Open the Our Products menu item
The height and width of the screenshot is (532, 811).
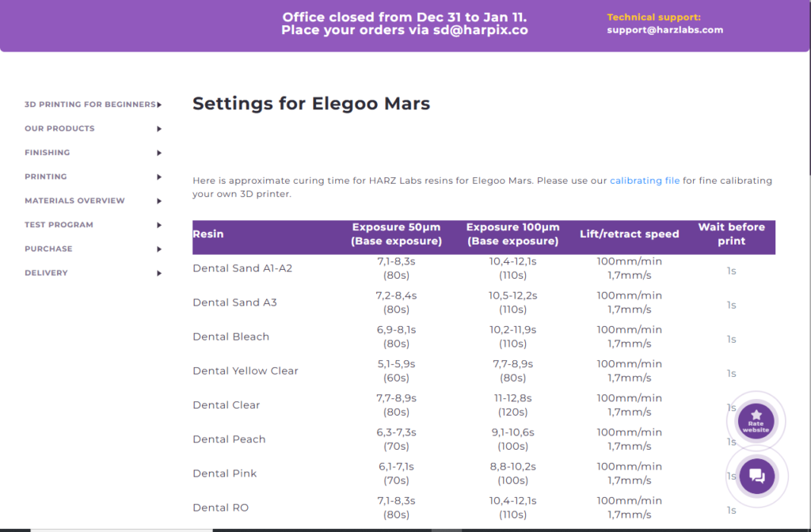[59, 128]
